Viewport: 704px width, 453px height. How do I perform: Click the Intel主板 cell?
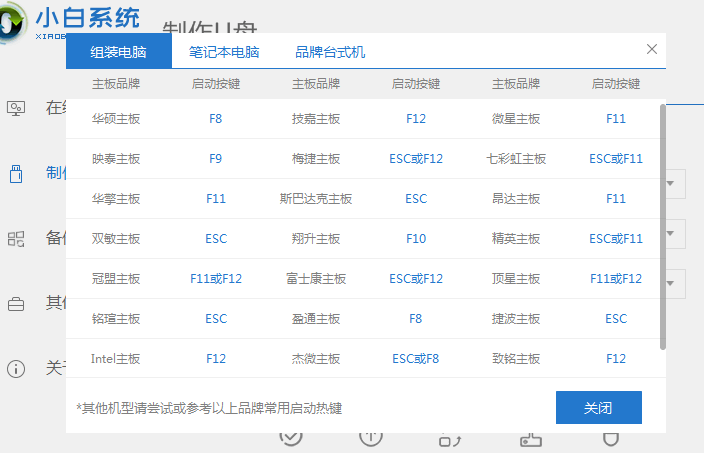pyautogui.click(x=115, y=359)
